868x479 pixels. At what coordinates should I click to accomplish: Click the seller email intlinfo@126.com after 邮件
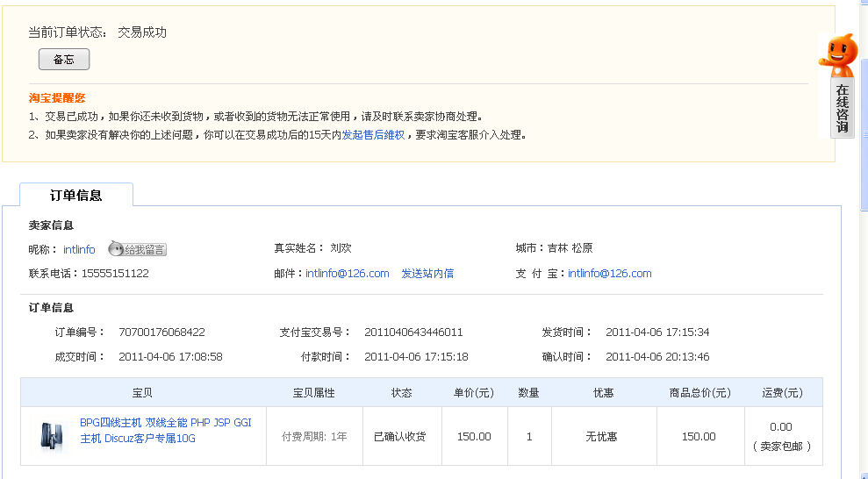coord(347,273)
